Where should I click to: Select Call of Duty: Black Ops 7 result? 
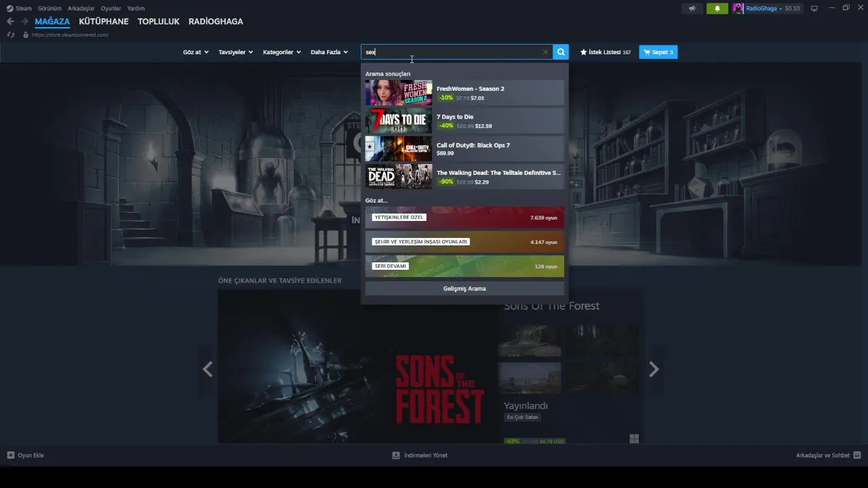pos(465,149)
